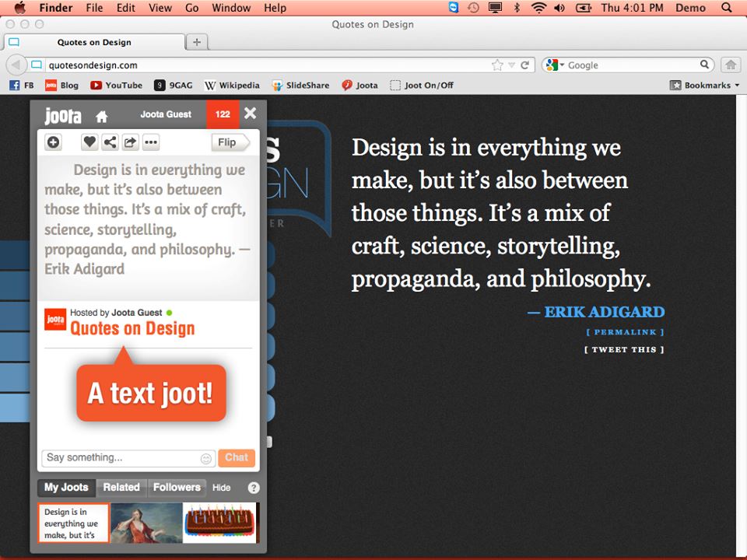747x560 pixels.
Task: Flip the joot card
Action: click(230, 142)
